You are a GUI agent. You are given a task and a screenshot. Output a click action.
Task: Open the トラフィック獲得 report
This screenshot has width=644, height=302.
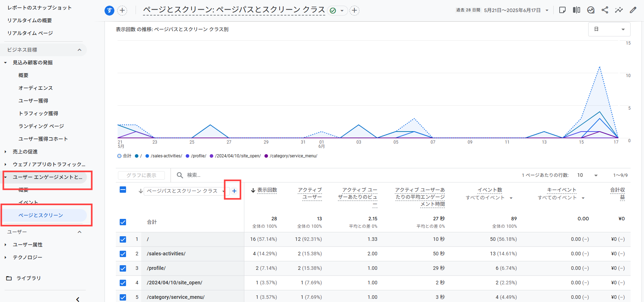(x=38, y=114)
